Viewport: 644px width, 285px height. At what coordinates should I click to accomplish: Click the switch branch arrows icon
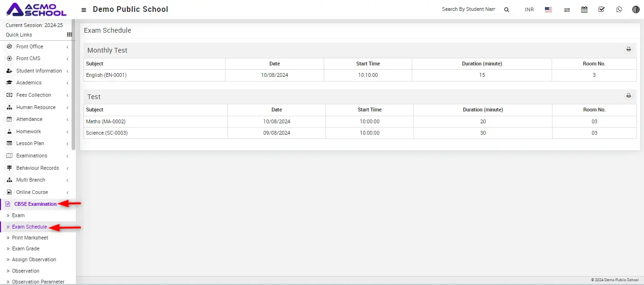[x=567, y=10]
